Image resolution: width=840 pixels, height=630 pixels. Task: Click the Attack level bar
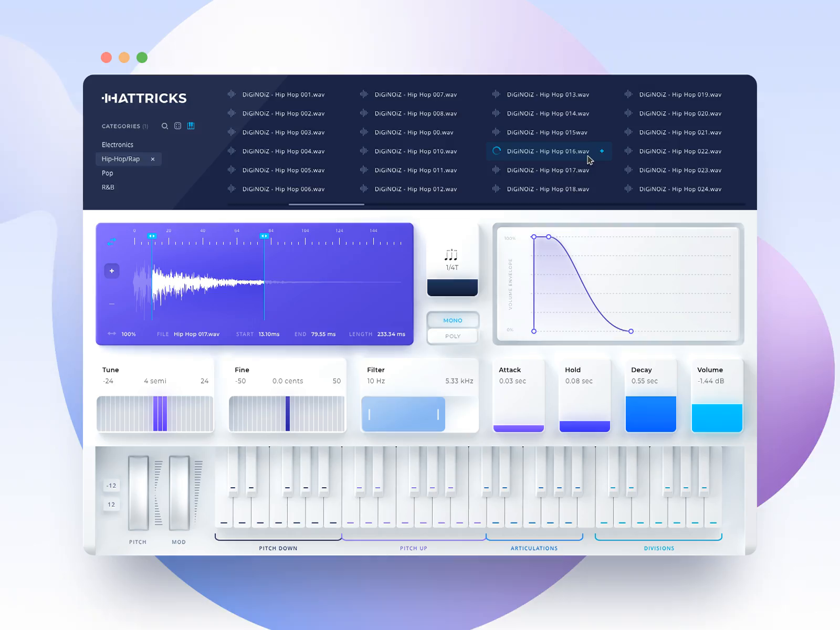[x=519, y=428]
